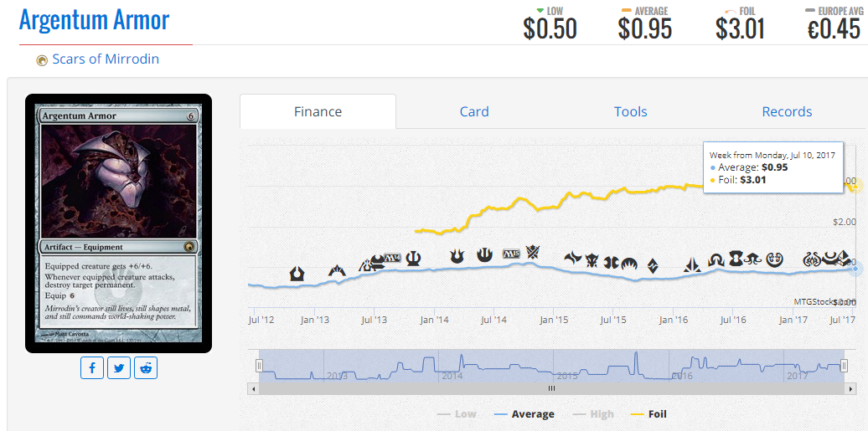Click the Born of the Gods flame icon

(x=457, y=256)
